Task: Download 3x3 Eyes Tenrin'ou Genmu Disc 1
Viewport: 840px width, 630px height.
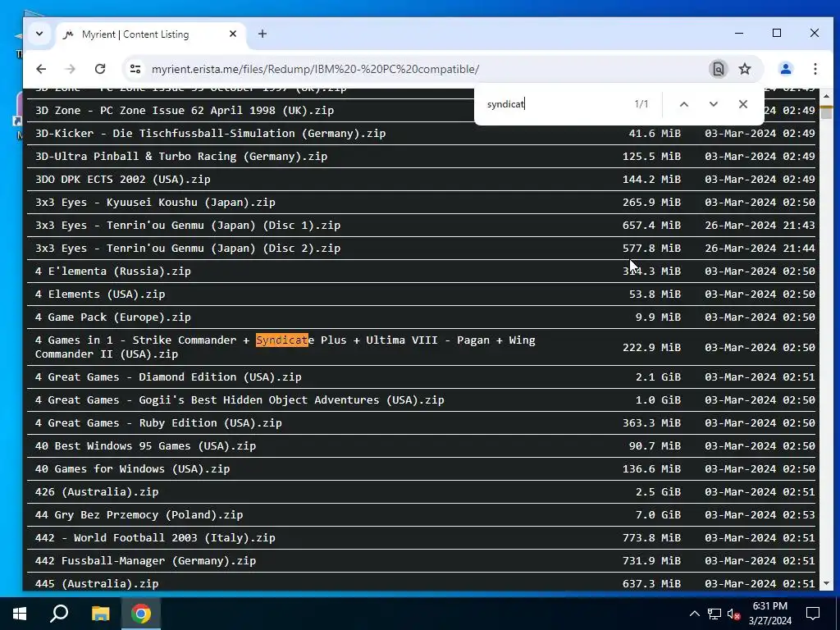Action: point(188,226)
